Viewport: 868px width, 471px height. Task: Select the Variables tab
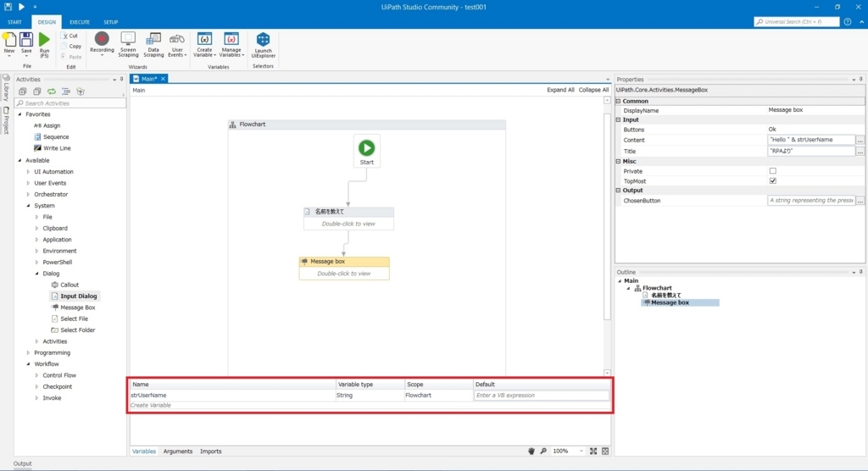(144, 451)
